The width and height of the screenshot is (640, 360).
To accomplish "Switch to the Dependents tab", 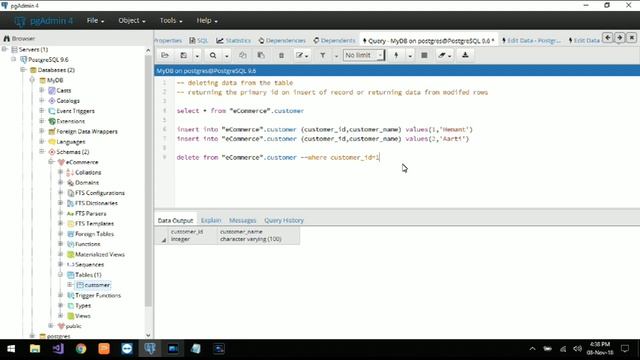I will 334,40.
